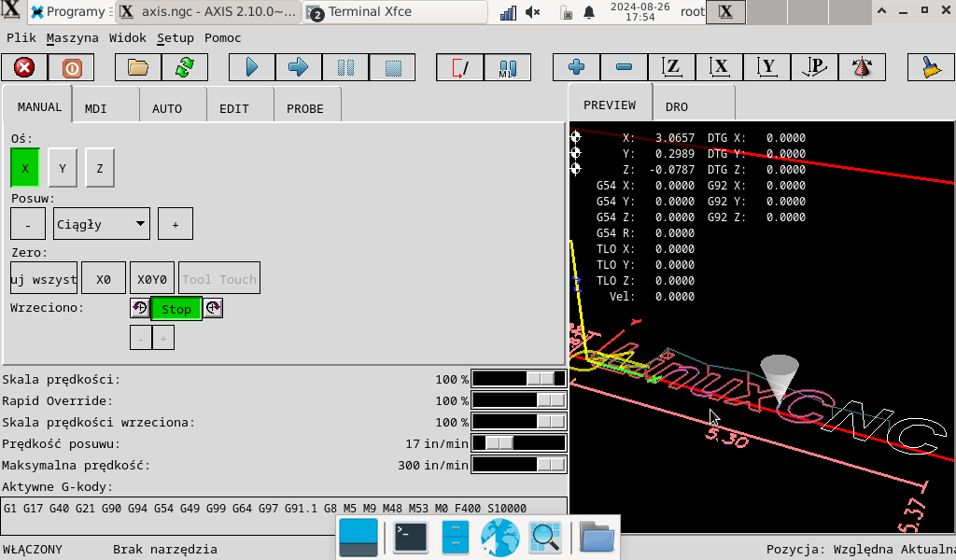The image size is (956, 560).
Task: Set preview to perspective P view
Action: click(814, 67)
